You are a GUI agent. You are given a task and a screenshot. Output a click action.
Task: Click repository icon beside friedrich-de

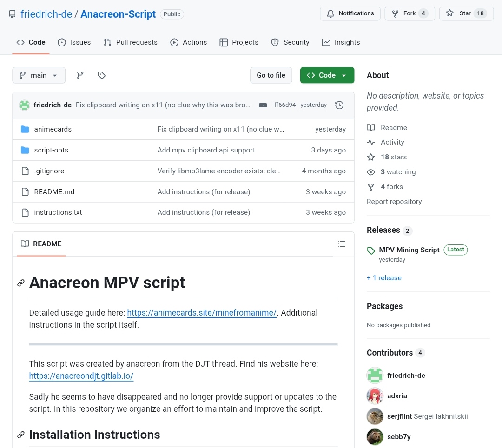click(12, 14)
